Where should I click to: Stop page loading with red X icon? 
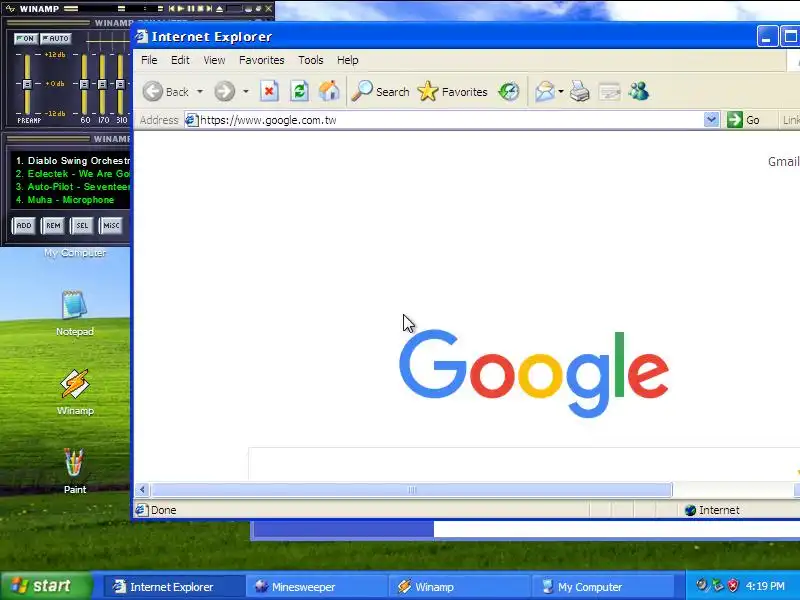(x=269, y=92)
